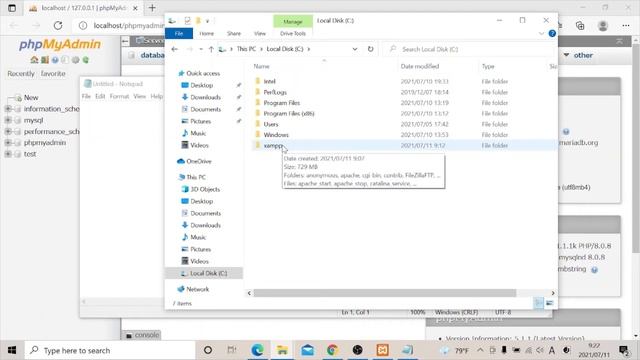Viewport: 640px width, 360px height.
Task: Select the Windows folder
Action: tap(276, 135)
